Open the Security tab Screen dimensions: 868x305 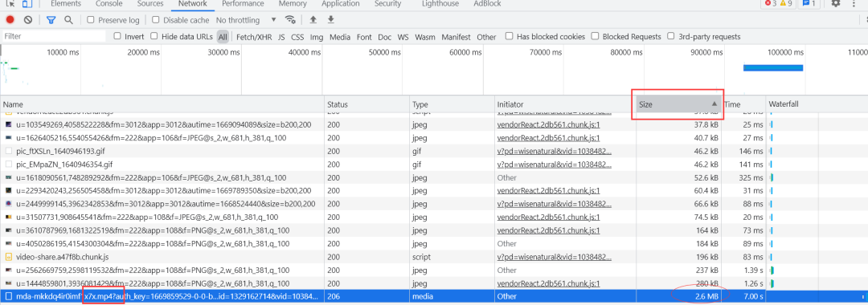point(387,4)
